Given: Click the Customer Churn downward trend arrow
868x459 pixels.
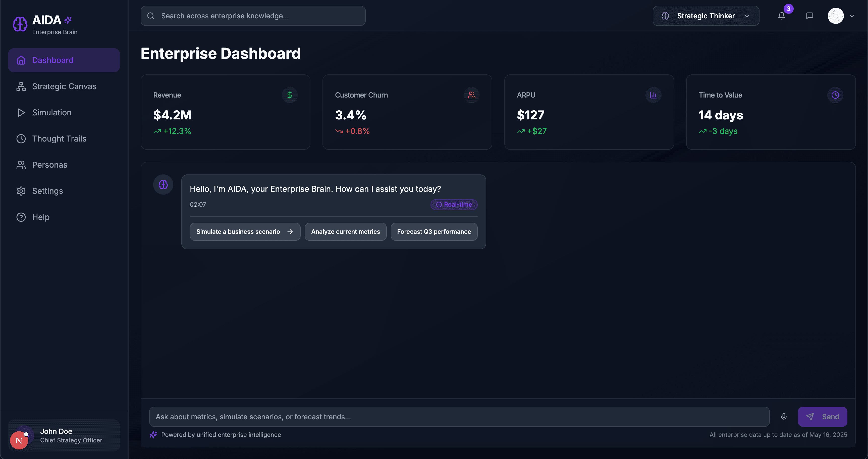Looking at the screenshot, I should pos(339,131).
